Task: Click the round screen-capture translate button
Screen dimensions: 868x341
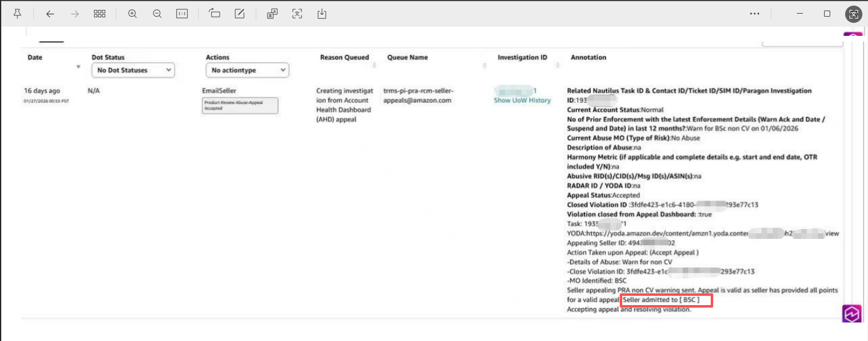Action: 854,14
